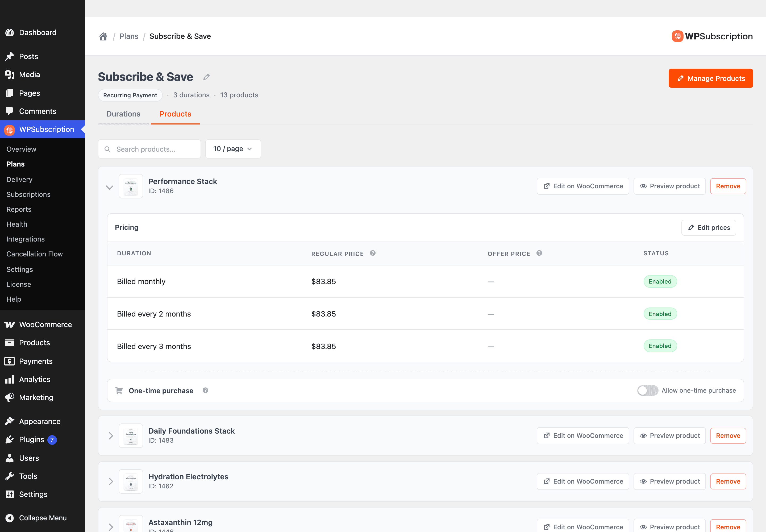
Task: Remove Performance Stack from the plan
Action: click(728, 186)
